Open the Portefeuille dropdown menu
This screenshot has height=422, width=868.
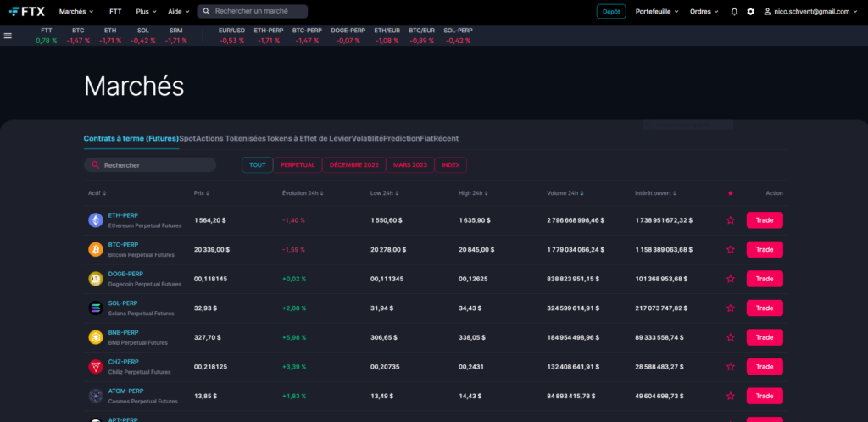[656, 12]
